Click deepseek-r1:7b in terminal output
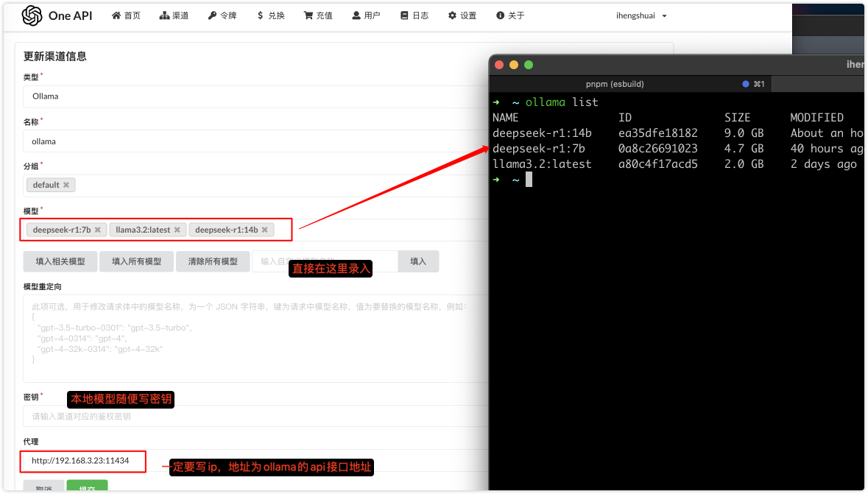 click(539, 149)
